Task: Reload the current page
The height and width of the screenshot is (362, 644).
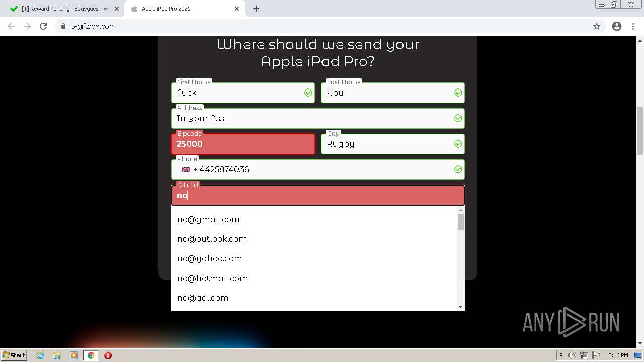Action: (43, 26)
